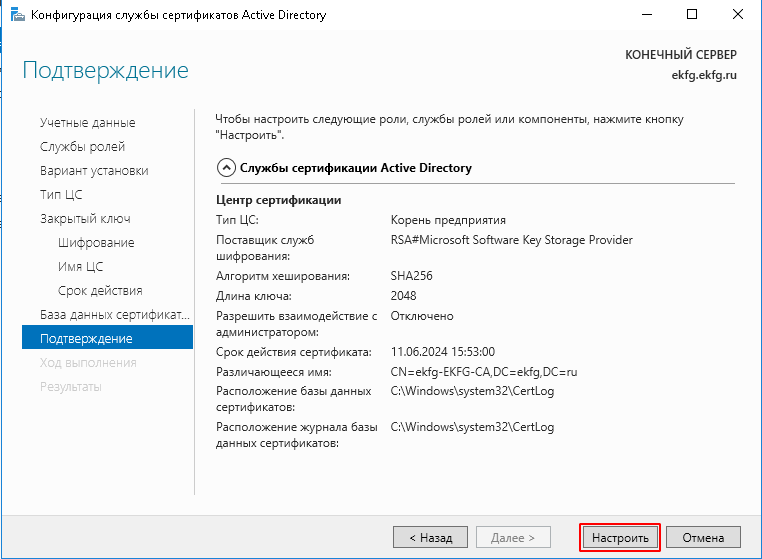The width and height of the screenshot is (762, 559).
Task: Click the Различающееся имя: label
Action: click(274, 372)
